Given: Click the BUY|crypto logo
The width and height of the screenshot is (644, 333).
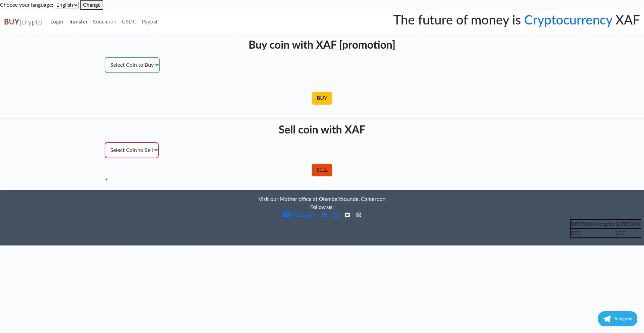Looking at the screenshot, I should (x=23, y=22).
